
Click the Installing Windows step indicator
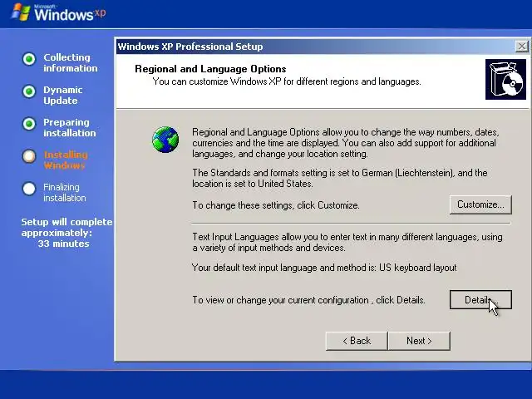[29, 156]
